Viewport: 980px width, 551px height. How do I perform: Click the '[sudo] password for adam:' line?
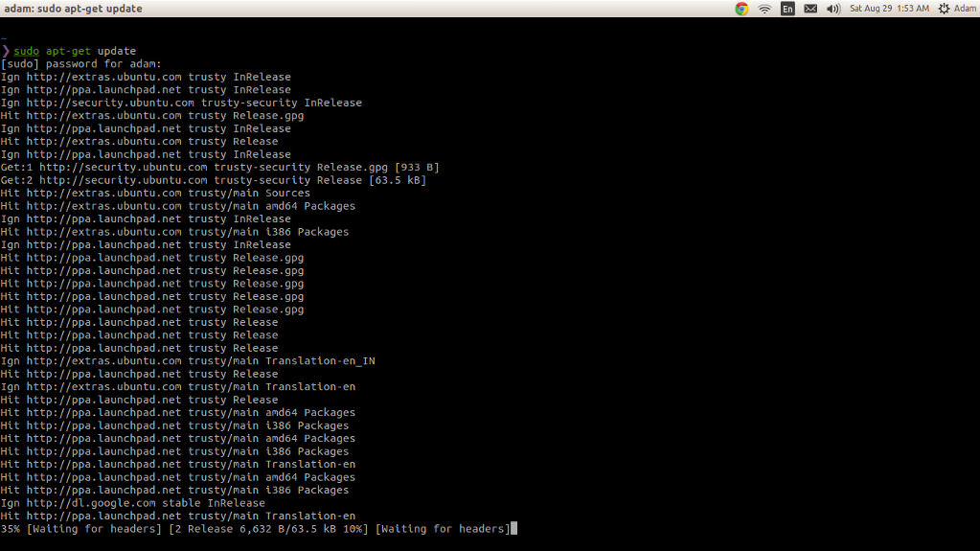[81, 64]
